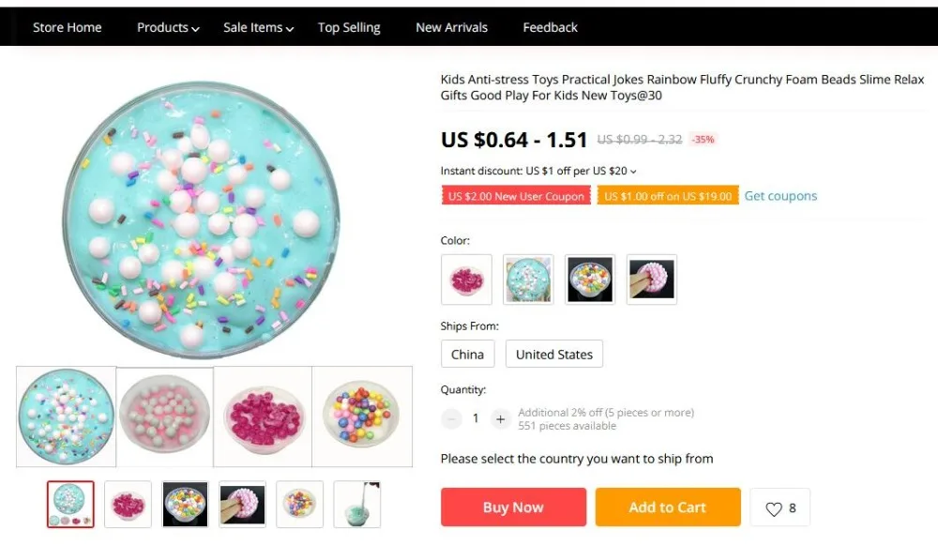Viewport: 938px width, 560px height.
Task: Go to the Top Selling tab
Action: pos(349,27)
